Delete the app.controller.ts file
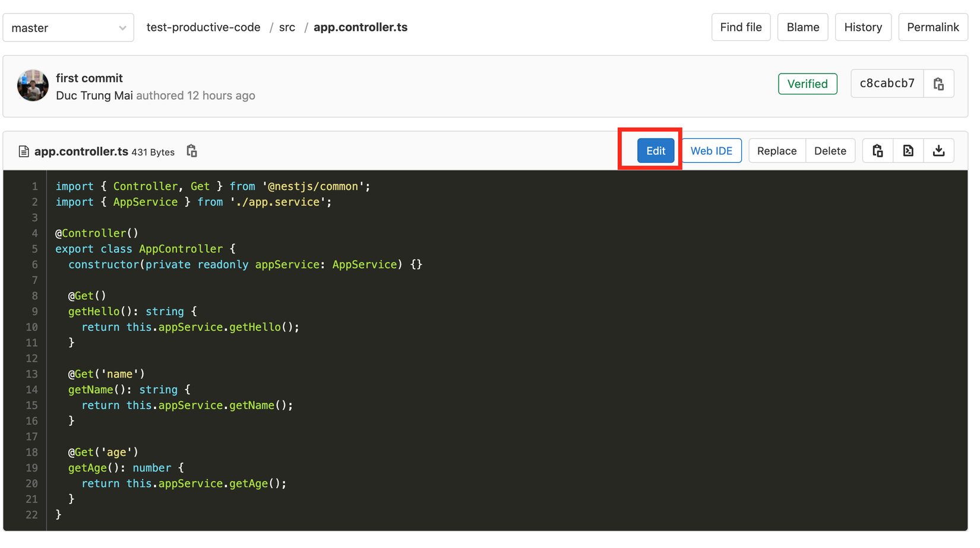 click(x=830, y=151)
